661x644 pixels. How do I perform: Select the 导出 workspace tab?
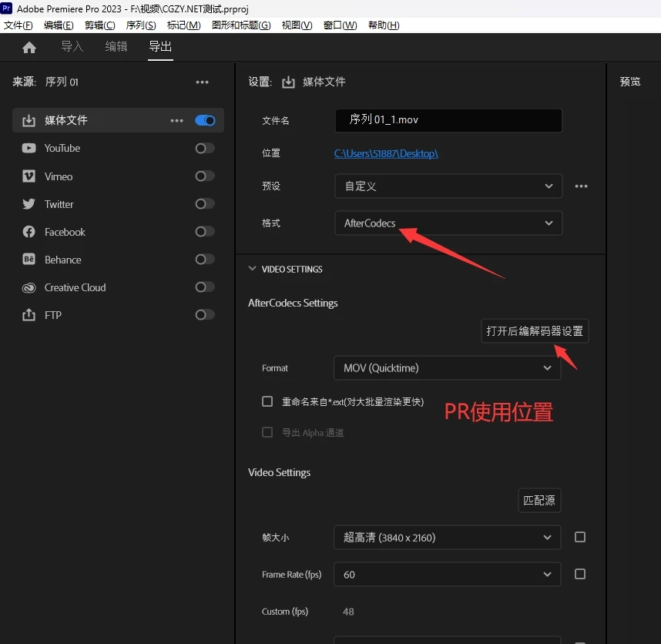(160, 46)
